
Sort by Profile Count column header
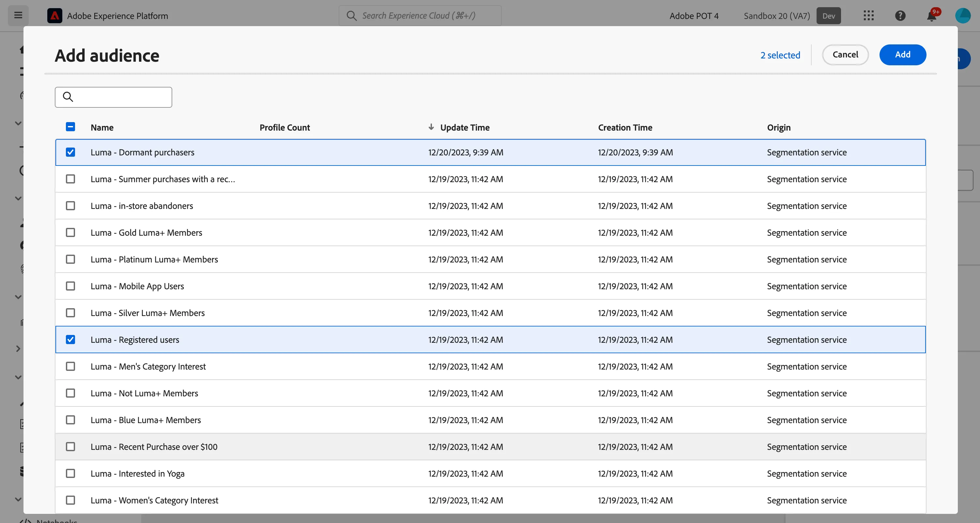284,128
